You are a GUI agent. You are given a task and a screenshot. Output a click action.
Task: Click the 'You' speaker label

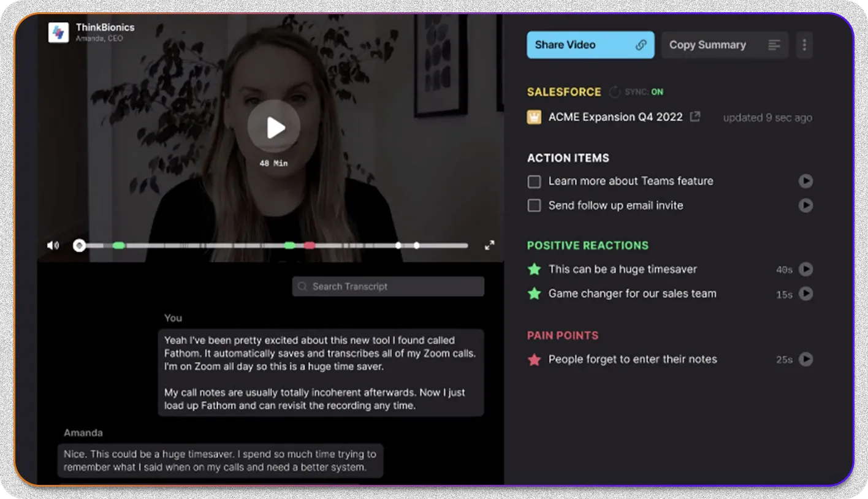(x=173, y=318)
